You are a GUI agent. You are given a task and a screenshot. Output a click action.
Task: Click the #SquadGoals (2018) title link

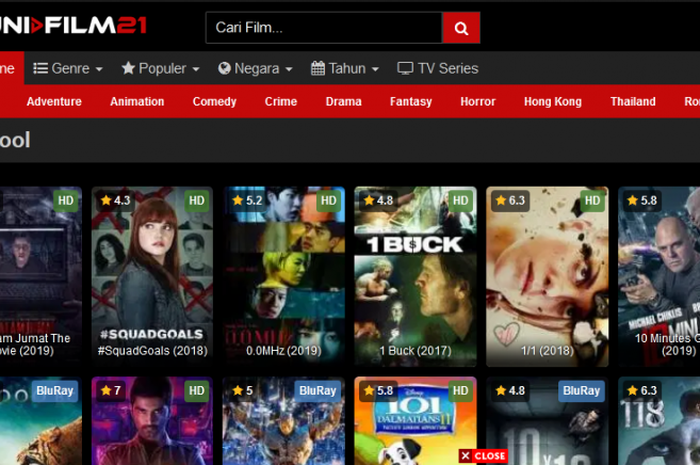pos(152,351)
